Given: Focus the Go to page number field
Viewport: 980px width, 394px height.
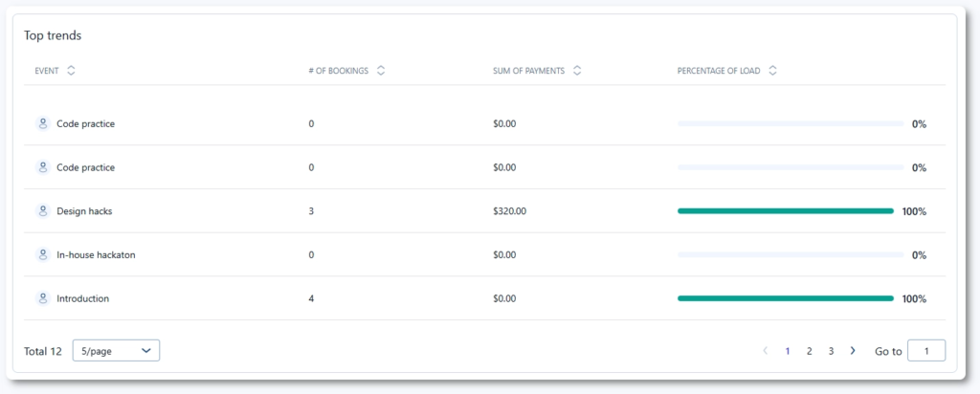Looking at the screenshot, I should tap(925, 351).
